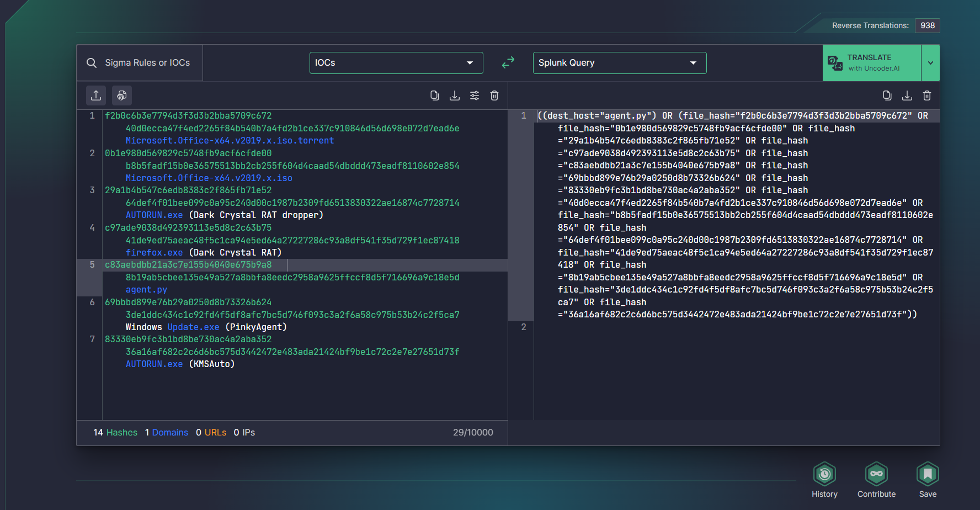This screenshot has width=980, height=510.
Task: Click hash c97ade9038d492393113e5d8c2c63b75 on line 4
Action: (188, 228)
